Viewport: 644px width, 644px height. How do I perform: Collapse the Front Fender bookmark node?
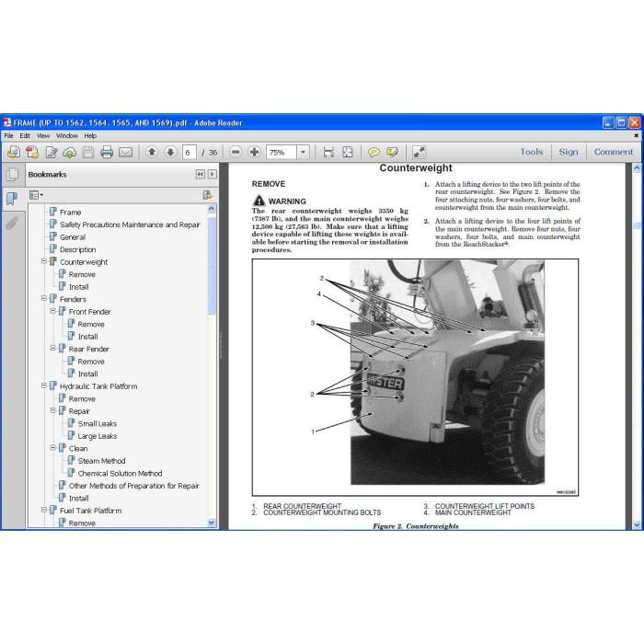coord(52,311)
